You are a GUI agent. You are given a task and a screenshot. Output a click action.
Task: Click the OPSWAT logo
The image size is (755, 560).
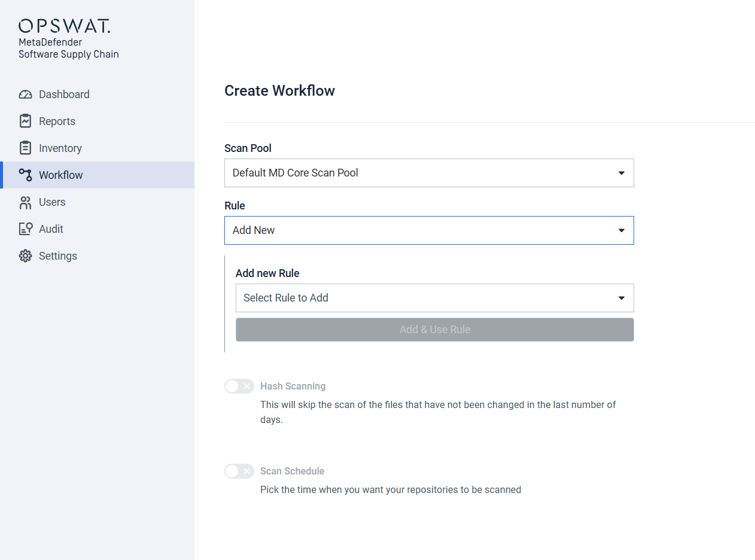tap(65, 26)
